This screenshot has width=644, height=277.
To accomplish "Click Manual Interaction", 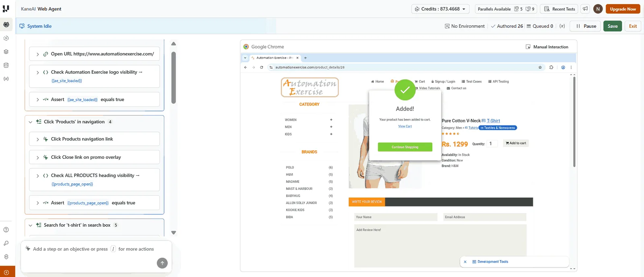I will click(547, 47).
